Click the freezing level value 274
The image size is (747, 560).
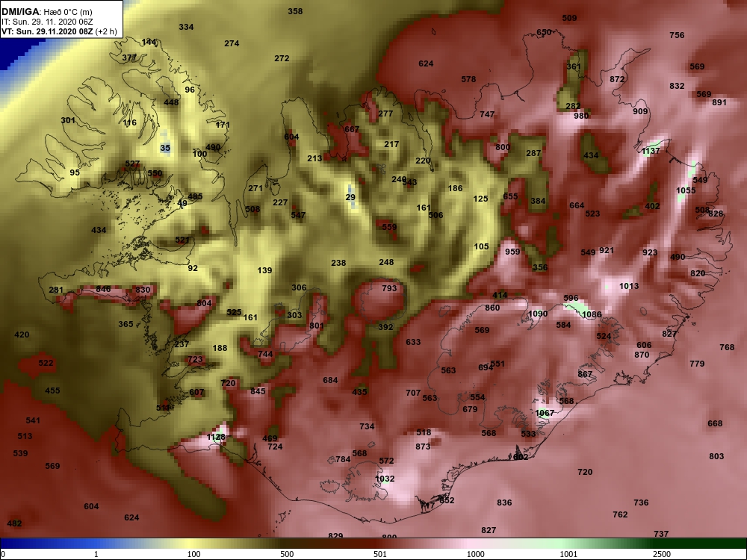click(x=232, y=43)
